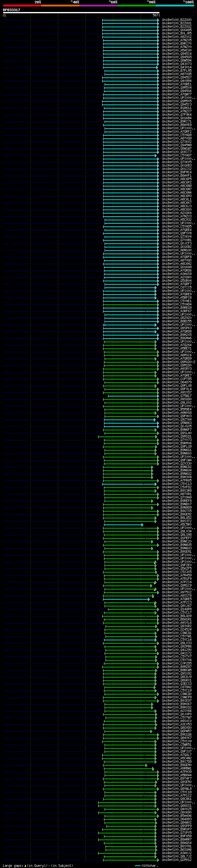Select label UniRef100_Q43014
This screenshot has height=868, width=197.
coord(176,67)
